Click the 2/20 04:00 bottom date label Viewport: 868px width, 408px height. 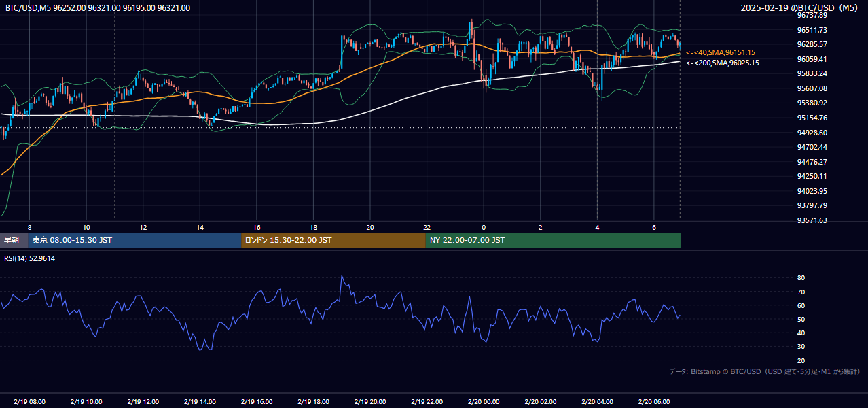(x=597, y=402)
